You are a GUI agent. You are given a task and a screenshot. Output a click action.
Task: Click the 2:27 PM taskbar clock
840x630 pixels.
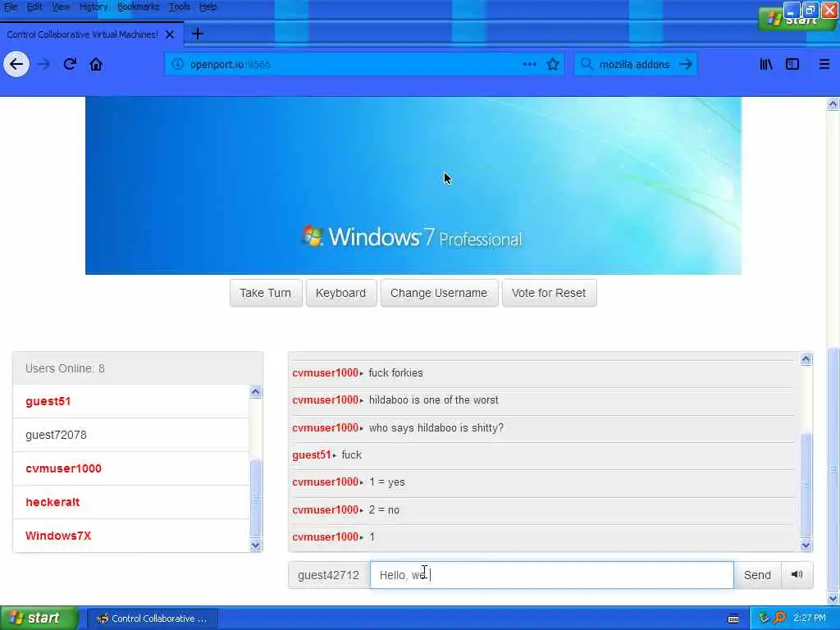[x=810, y=619]
